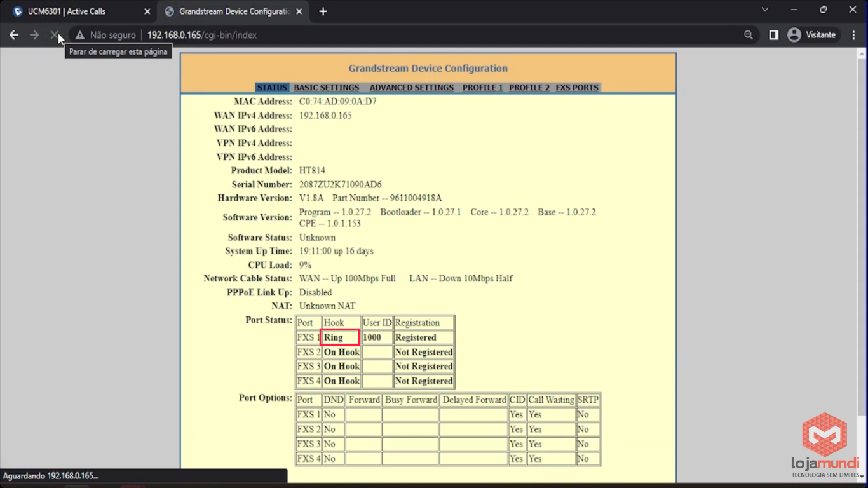Open a new browser tab
Viewport: 868px width, 488px height.
pyautogui.click(x=323, y=11)
